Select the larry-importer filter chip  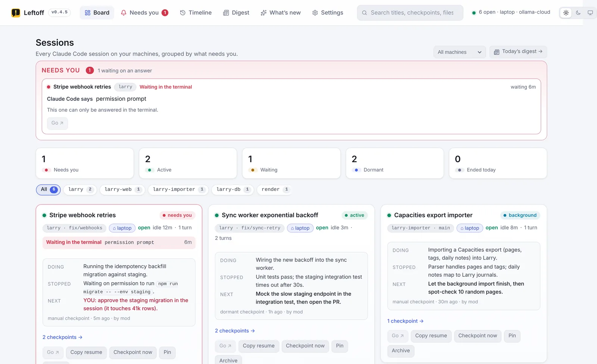178,189
